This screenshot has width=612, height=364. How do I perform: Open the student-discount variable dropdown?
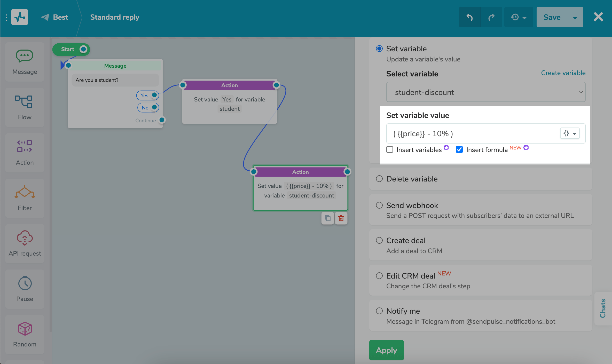tap(485, 92)
